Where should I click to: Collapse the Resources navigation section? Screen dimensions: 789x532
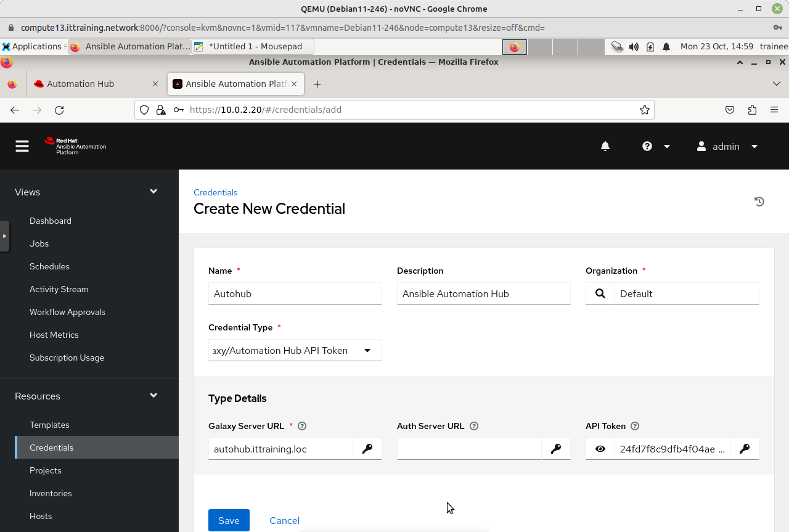pos(153,396)
